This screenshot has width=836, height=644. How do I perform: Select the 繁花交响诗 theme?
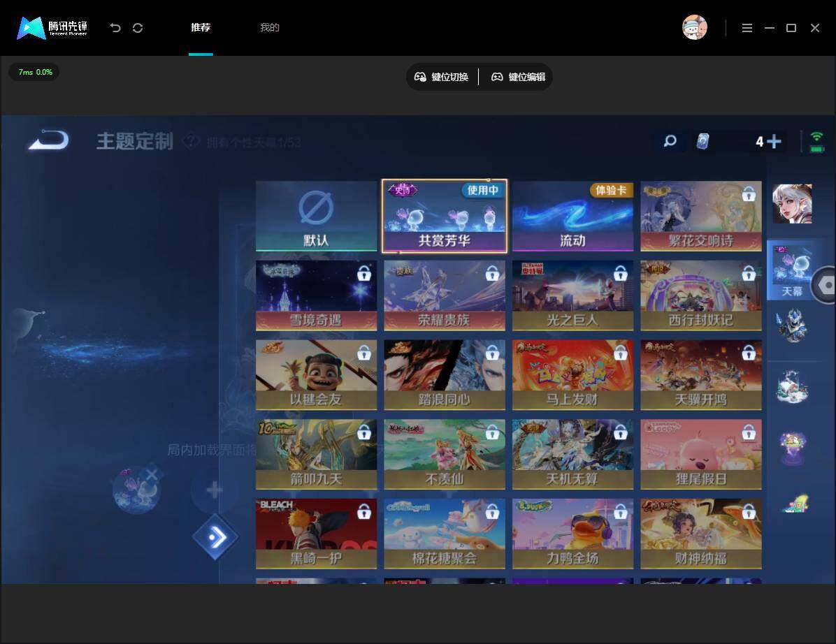701,216
